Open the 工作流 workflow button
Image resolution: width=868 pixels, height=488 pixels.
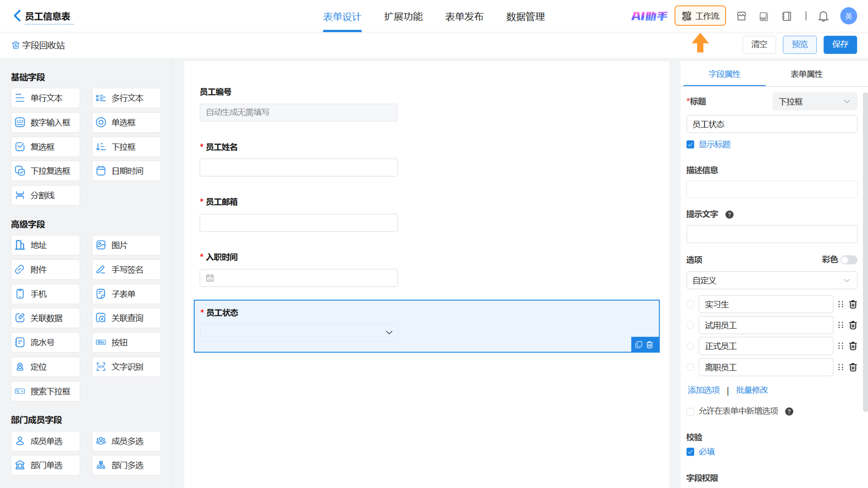pyautogui.click(x=700, y=16)
